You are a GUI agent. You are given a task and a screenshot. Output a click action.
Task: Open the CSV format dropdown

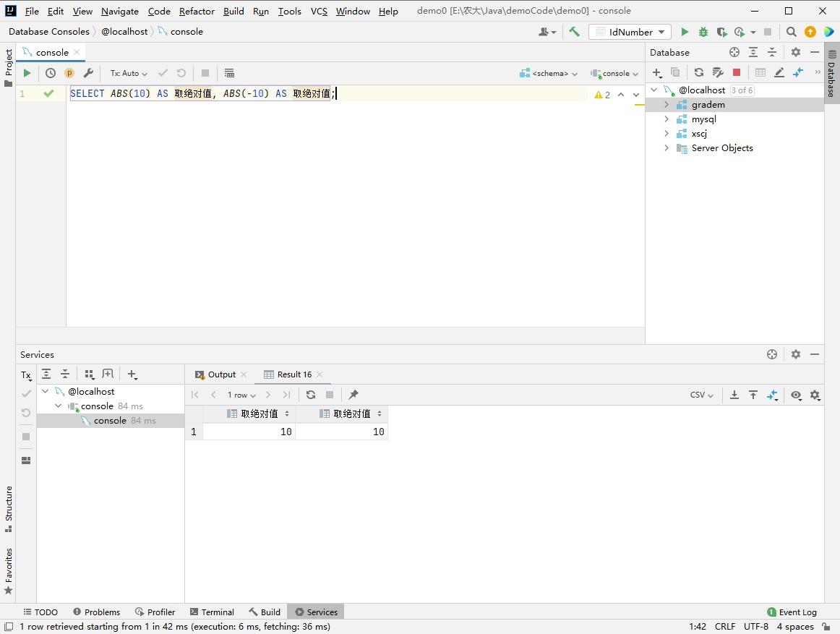[701, 395]
